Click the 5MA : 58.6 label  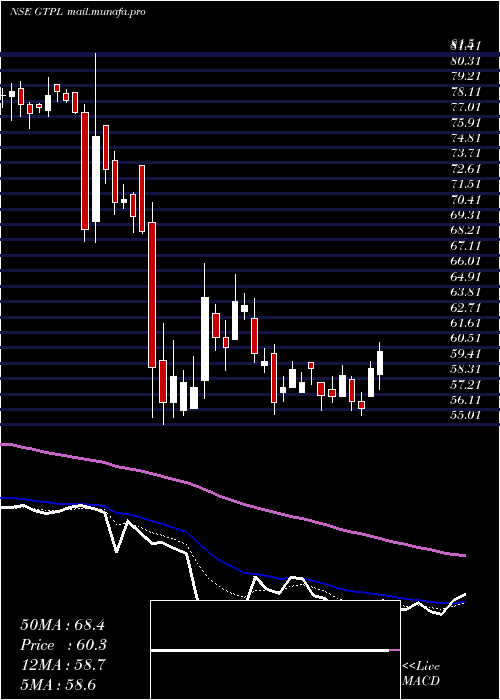pyautogui.click(x=58, y=685)
